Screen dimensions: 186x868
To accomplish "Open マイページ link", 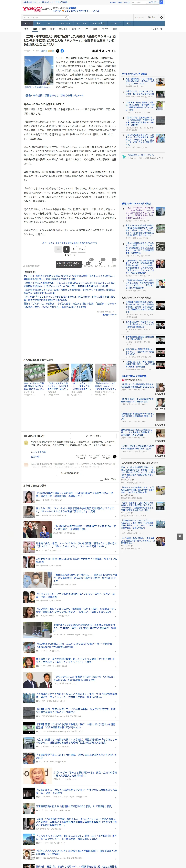I will (139, 18).
